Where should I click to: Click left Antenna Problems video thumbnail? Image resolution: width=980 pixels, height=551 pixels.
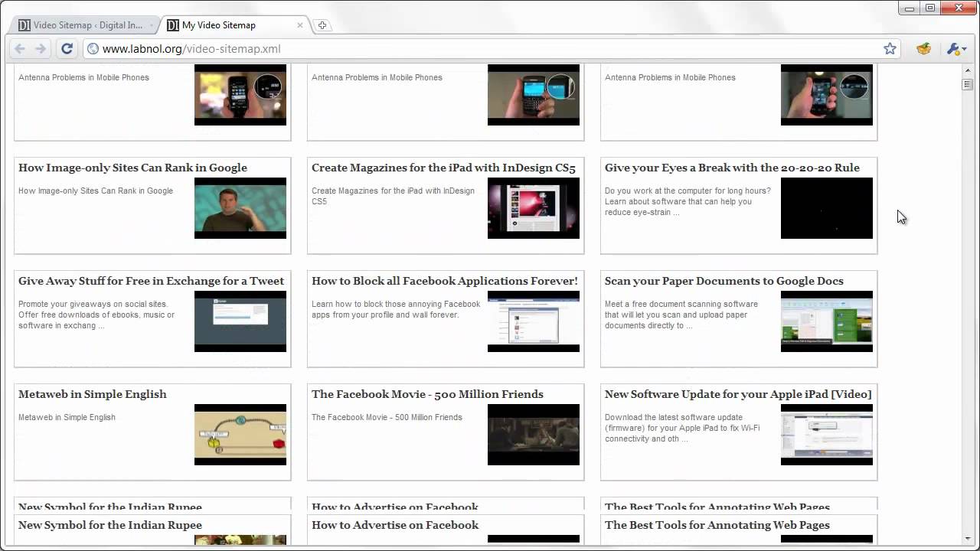pyautogui.click(x=240, y=95)
